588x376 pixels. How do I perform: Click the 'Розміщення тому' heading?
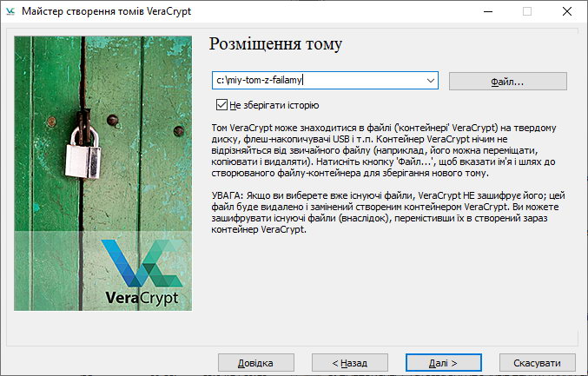[x=276, y=44]
